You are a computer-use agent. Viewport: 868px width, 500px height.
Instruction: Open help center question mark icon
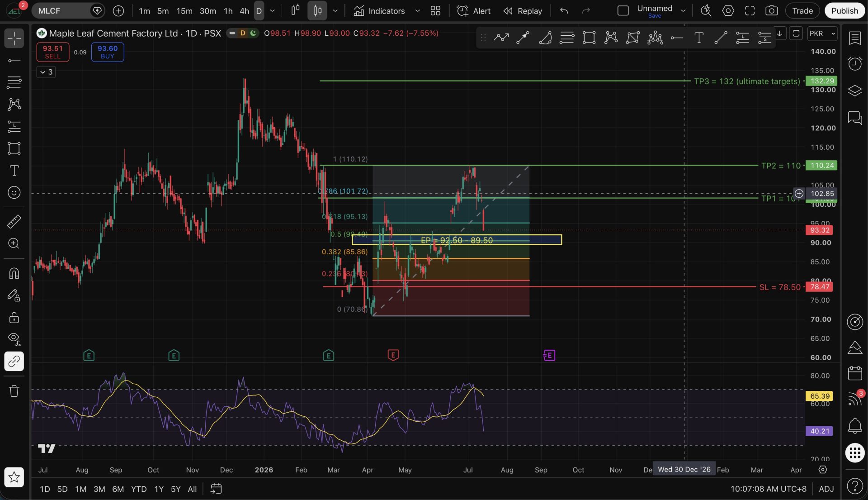click(x=854, y=486)
